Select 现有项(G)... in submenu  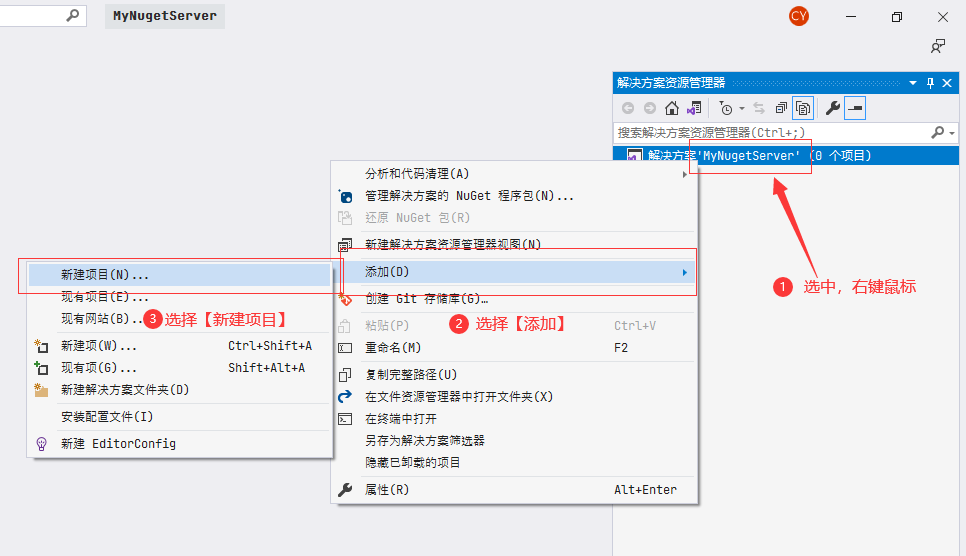pyautogui.click(x=179, y=368)
